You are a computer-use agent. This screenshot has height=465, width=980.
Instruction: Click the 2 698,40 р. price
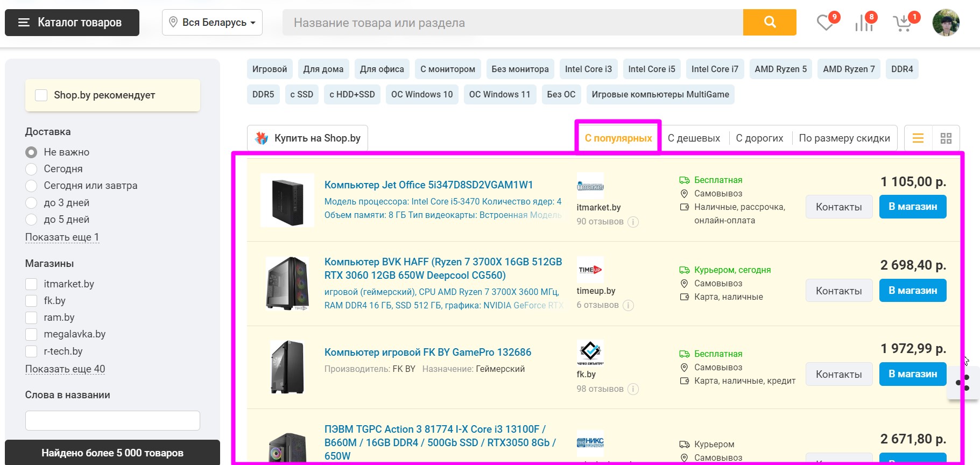(913, 265)
